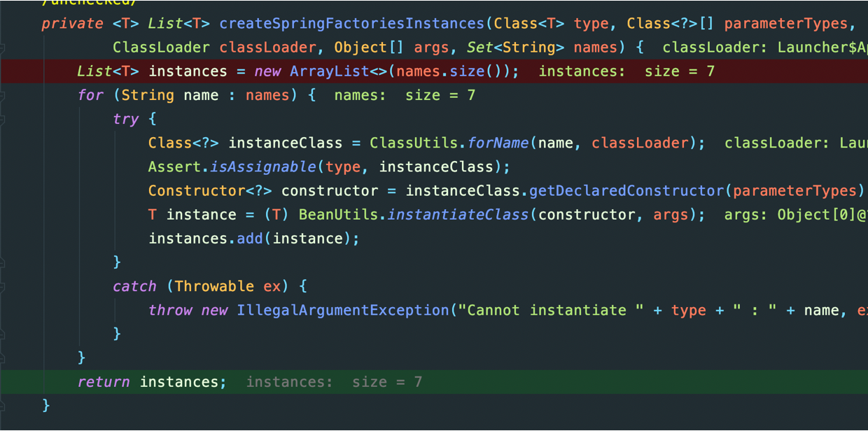Click the 'BeanUtils' class reference
Screen dimensions: 868x431
[x=338, y=214]
